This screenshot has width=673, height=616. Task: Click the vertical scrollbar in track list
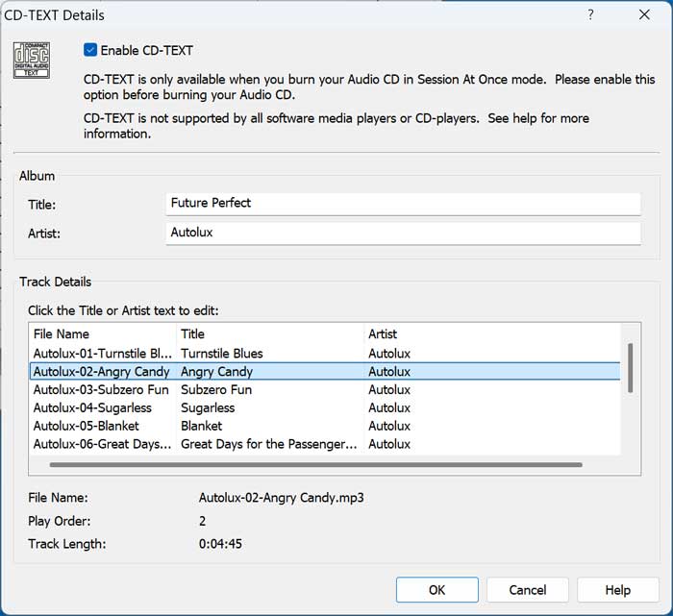pyautogui.click(x=631, y=367)
